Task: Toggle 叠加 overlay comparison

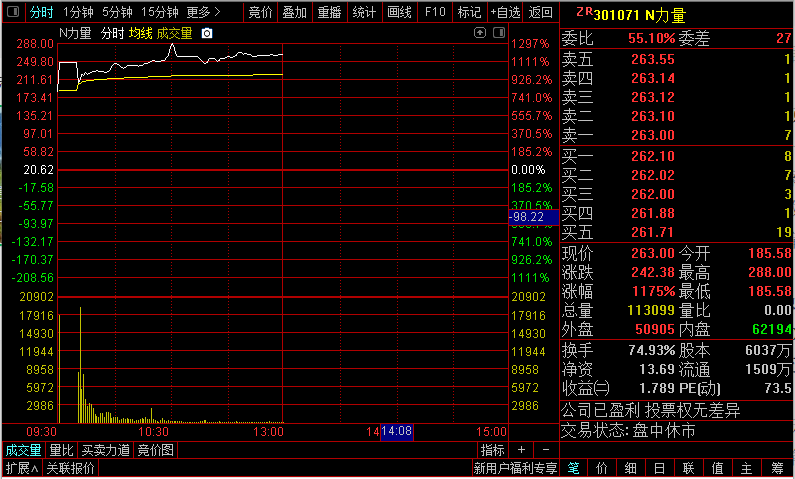Action: (x=294, y=12)
